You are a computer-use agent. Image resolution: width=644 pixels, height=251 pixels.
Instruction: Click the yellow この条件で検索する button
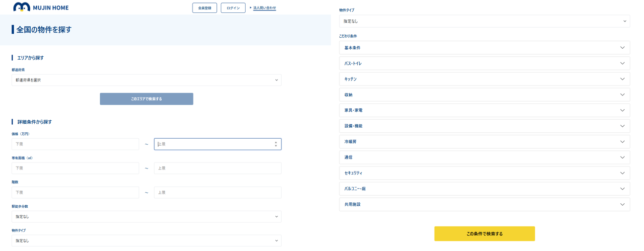coord(484,234)
